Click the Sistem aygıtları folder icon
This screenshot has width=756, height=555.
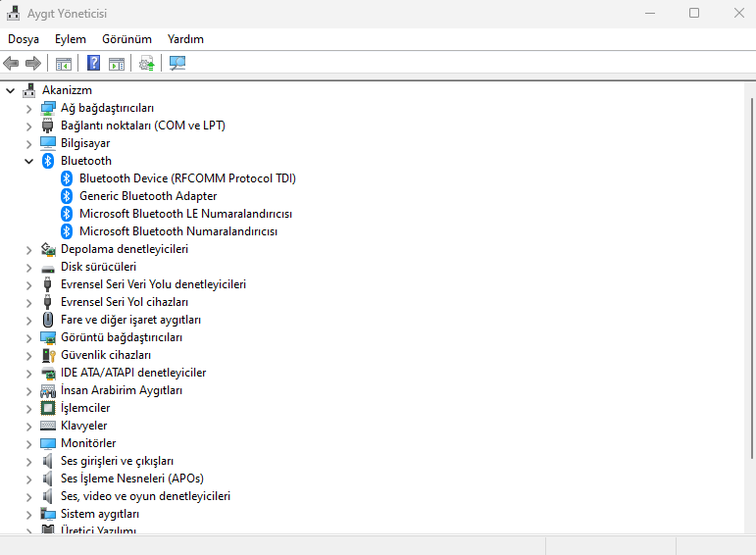(x=48, y=514)
